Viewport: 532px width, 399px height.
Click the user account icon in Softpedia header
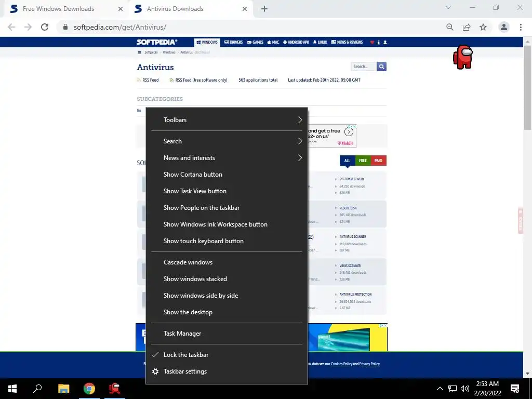[x=385, y=43]
